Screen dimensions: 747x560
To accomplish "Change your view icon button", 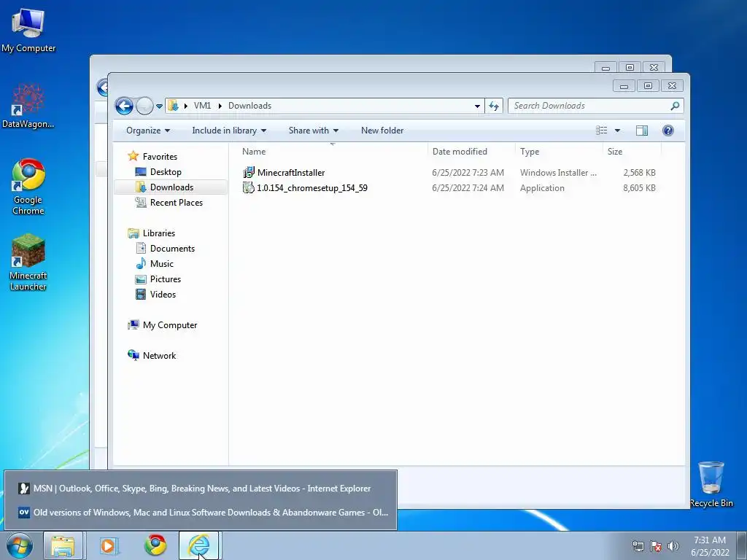I will pyautogui.click(x=602, y=131).
